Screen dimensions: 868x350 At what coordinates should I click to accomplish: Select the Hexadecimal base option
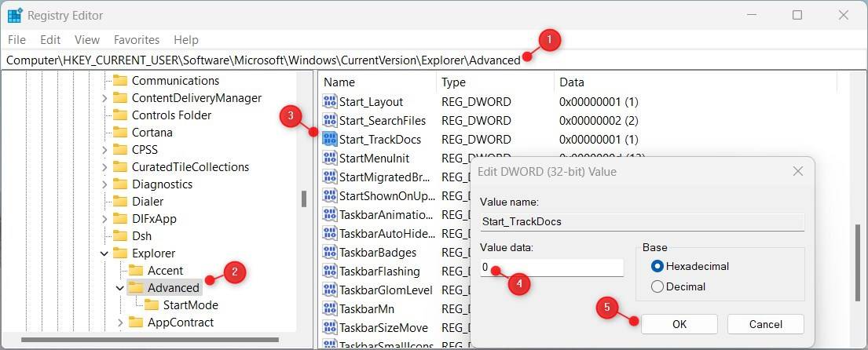click(x=657, y=266)
